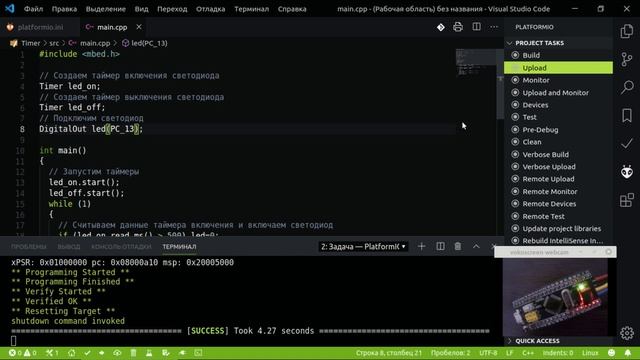Screen dimensions: 640x360
Task: Click the PlatformIO Upload arrow in status bar
Action: coord(102,353)
